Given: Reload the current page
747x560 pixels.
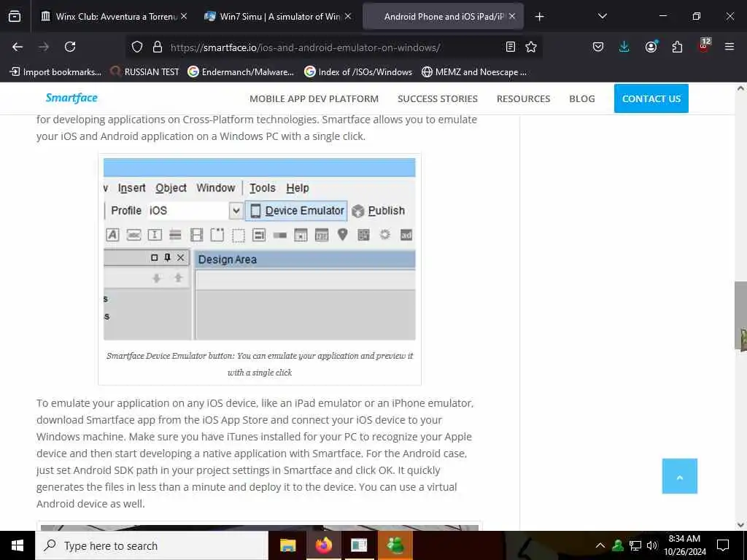Looking at the screenshot, I should 70,47.
